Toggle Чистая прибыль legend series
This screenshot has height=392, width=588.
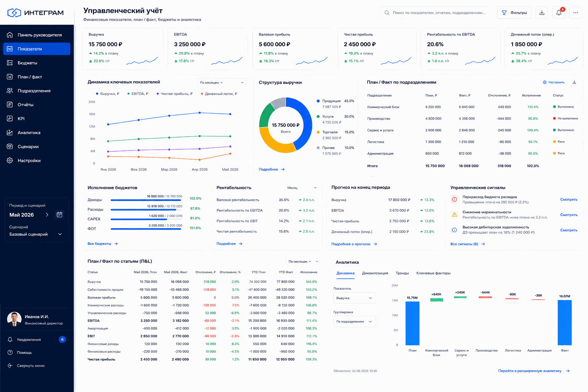[174, 94]
